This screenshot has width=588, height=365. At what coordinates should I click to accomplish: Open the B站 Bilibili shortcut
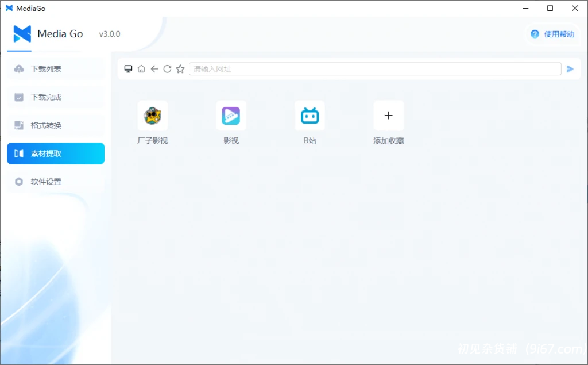(x=310, y=116)
